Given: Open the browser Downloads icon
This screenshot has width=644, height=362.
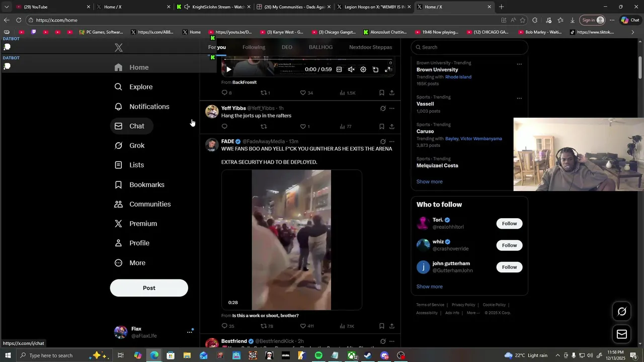Looking at the screenshot, I should coord(573,20).
